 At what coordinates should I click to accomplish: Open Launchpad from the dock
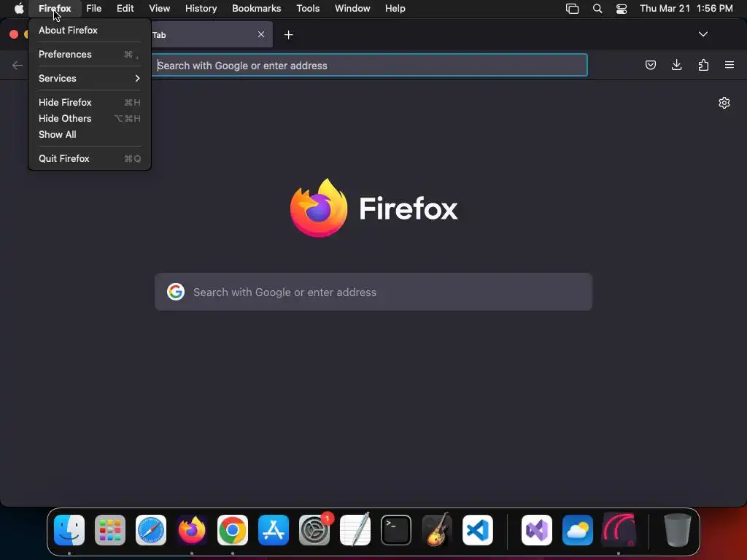110,530
